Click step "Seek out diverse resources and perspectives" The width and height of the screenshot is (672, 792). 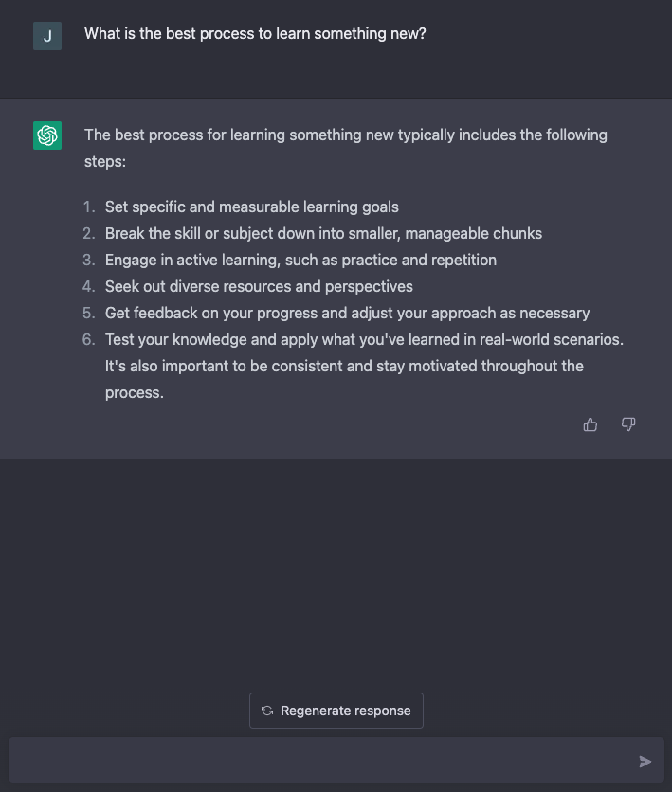[x=259, y=286]
